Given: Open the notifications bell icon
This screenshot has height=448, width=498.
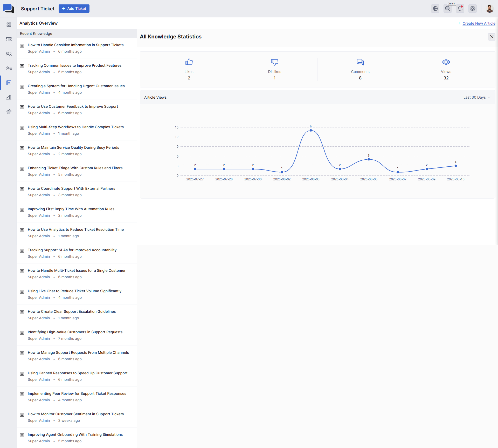Looking at the screenshot, I should click(x=460, y=9).
